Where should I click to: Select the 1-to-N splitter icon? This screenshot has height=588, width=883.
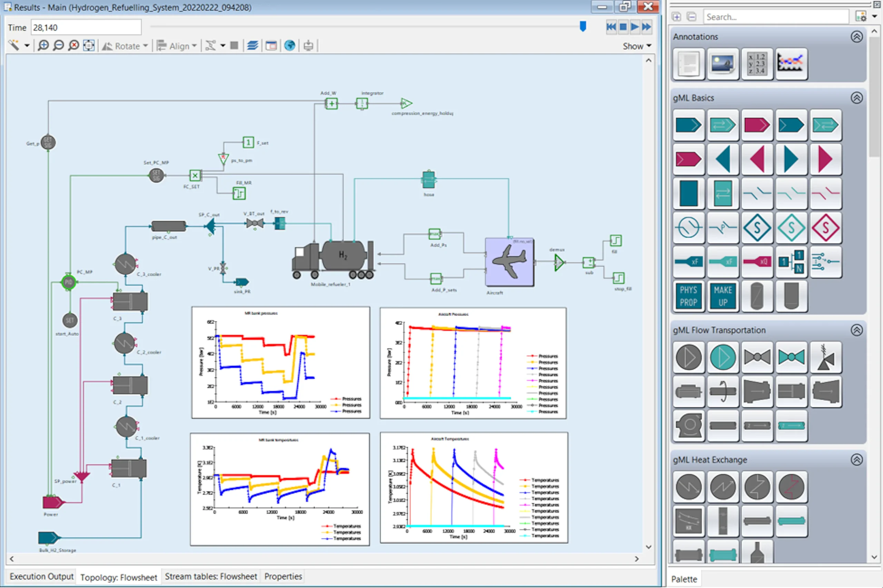pos(791,262)
